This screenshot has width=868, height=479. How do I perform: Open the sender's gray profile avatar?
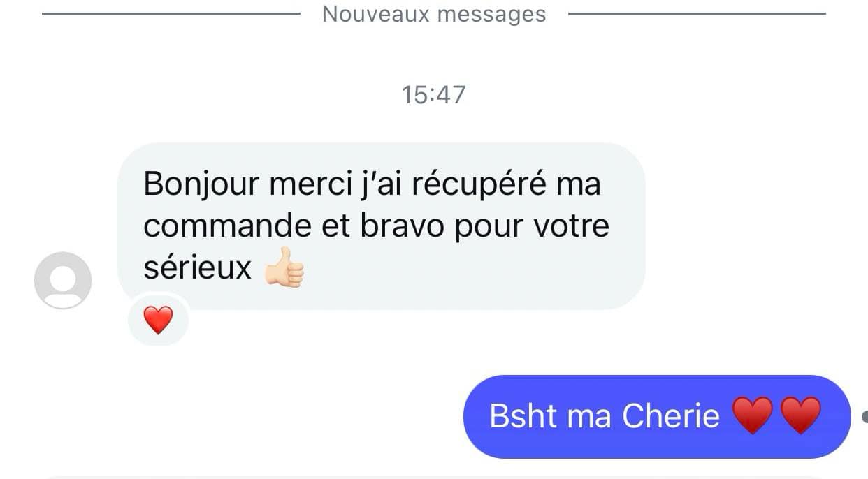[63, 280]
